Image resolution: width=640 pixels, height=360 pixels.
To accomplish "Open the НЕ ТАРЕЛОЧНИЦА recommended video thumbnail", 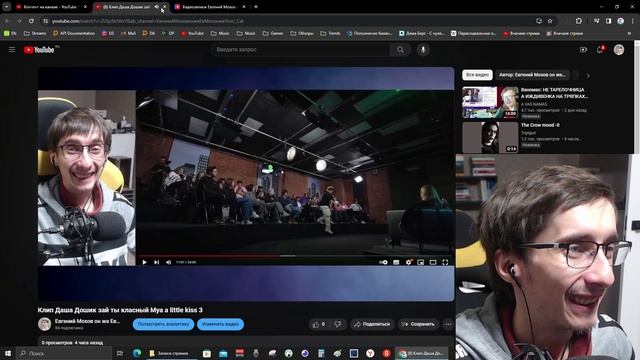I will point(490,102).
